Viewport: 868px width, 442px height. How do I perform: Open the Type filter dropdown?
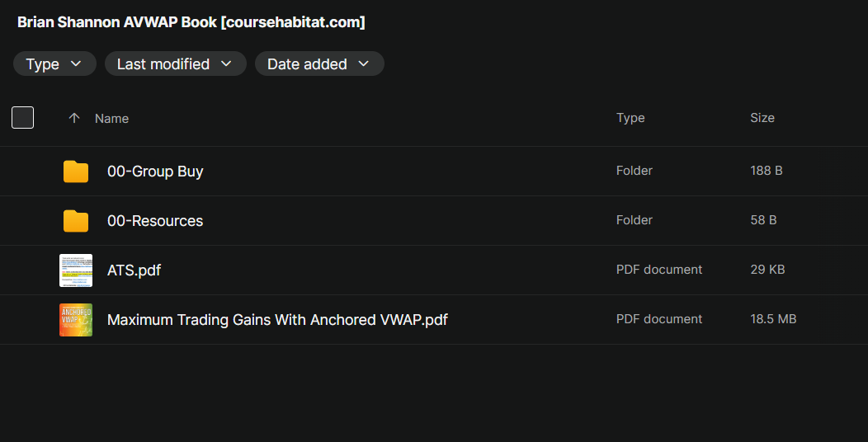pyautogui.click(x=54, y=63)
